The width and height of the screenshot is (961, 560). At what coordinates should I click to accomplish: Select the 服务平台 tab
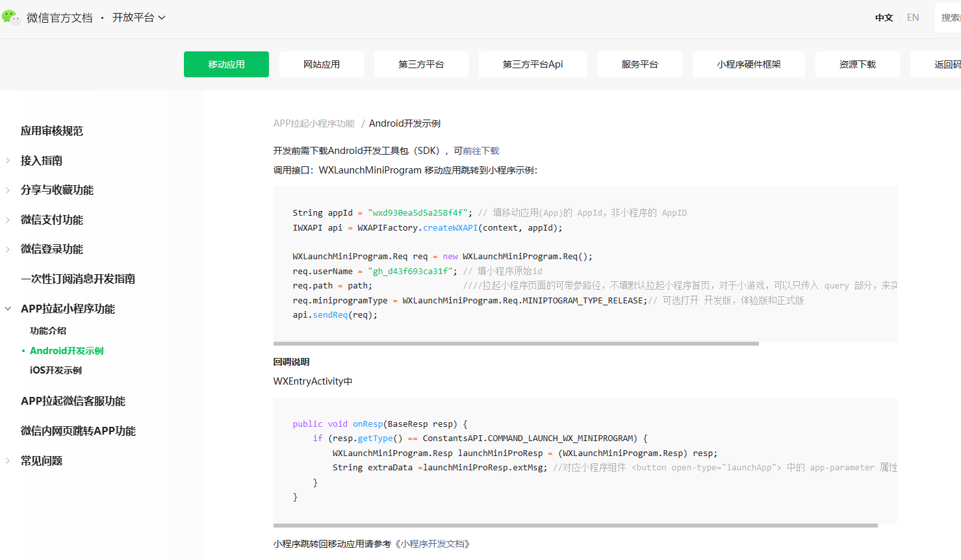[640, 64]
